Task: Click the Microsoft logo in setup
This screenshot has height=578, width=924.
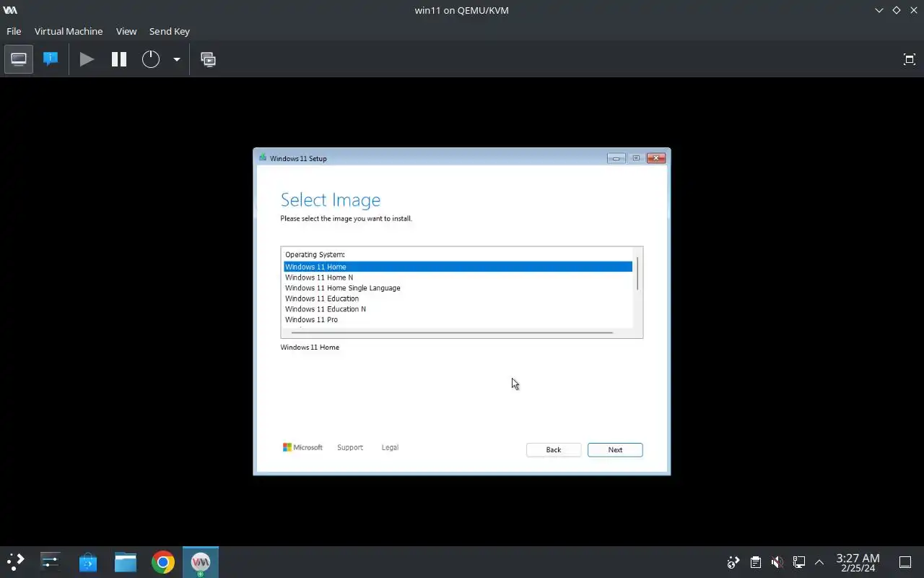Action: point(302,447)
